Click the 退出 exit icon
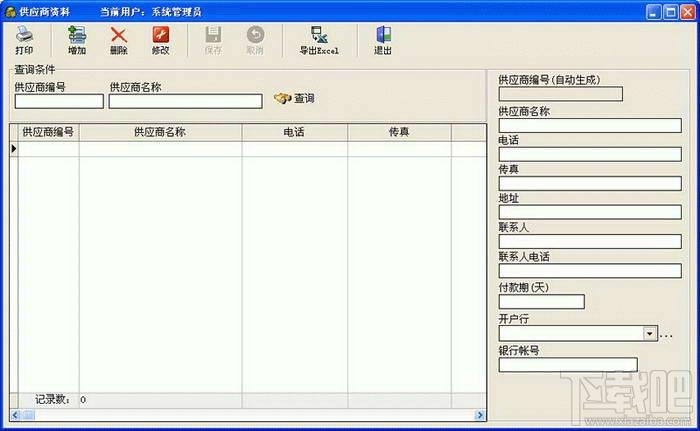The height and width of the screenshot is (431, 700). [383, 34]
